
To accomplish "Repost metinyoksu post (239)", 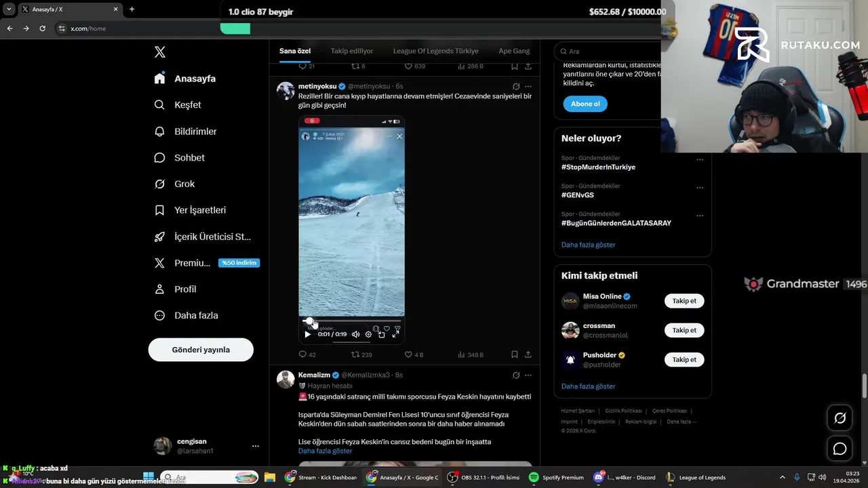I will [361, 354].
